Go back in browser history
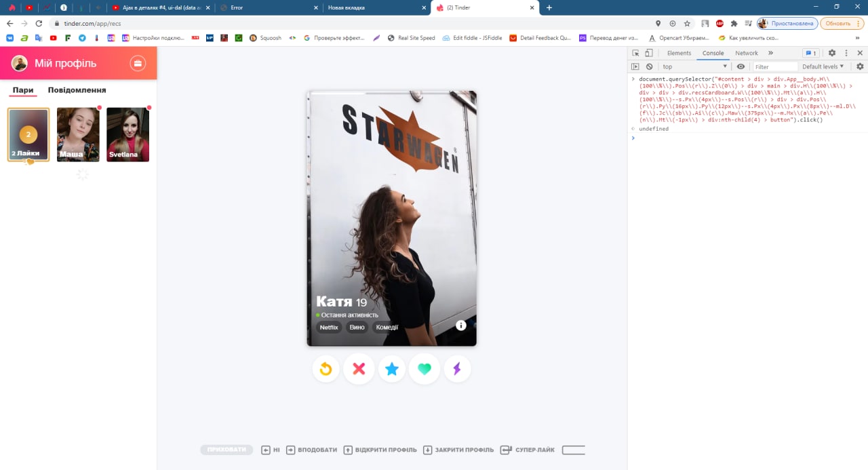The width and height of the screenshot is (868, 470). click(9, 23)
